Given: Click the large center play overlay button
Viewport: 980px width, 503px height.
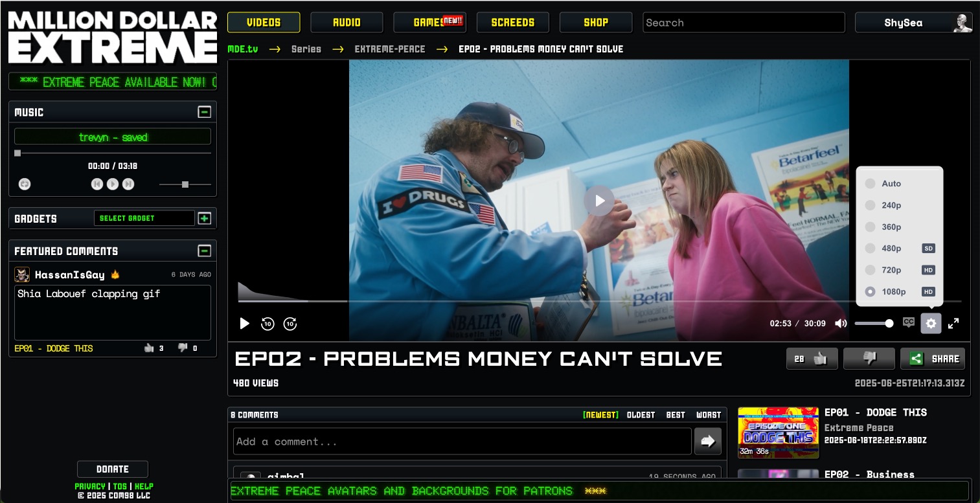Looking at the screenshot, I should (x=599, y=201).
